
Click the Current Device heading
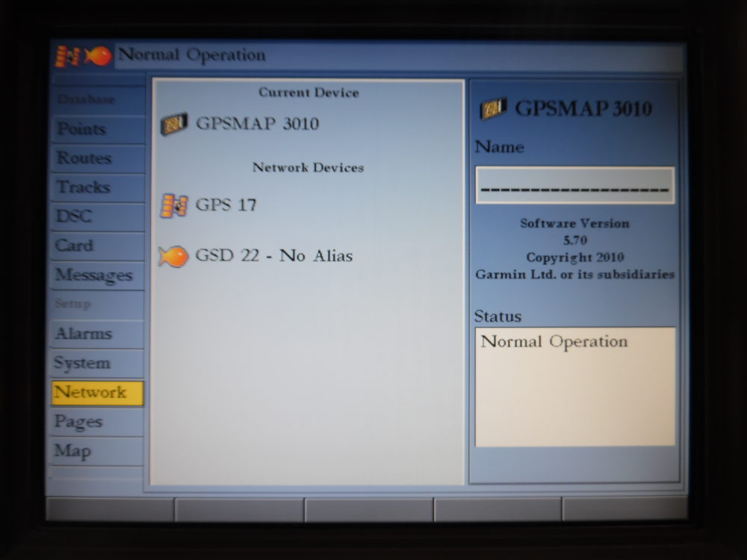[309, 93]
